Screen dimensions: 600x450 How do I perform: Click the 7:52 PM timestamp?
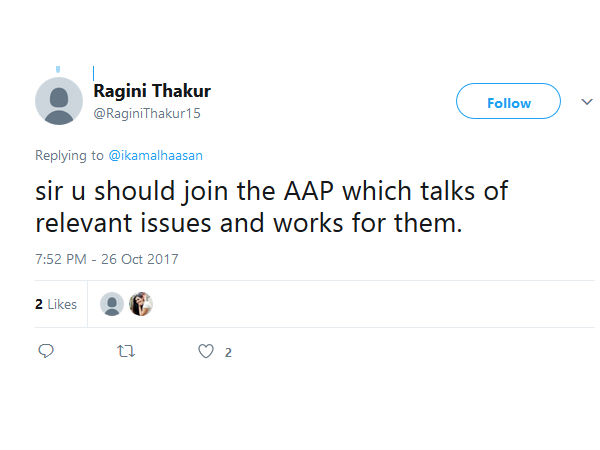(x=62, y=259)
